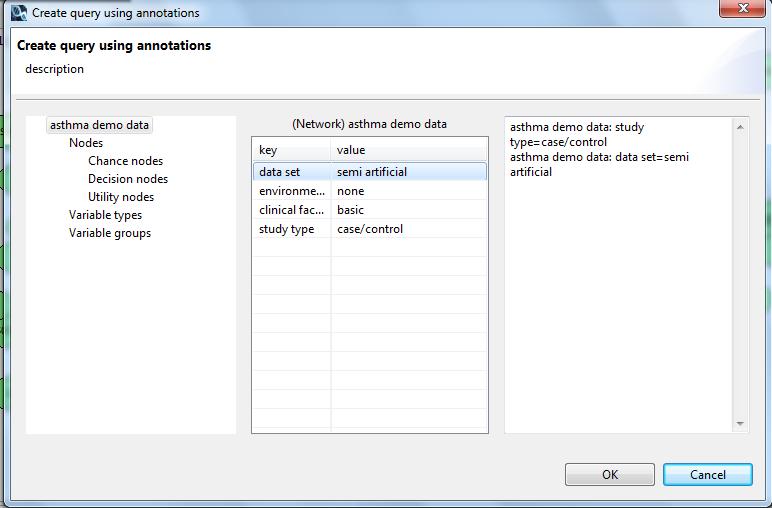Select the none value cell

409,191
